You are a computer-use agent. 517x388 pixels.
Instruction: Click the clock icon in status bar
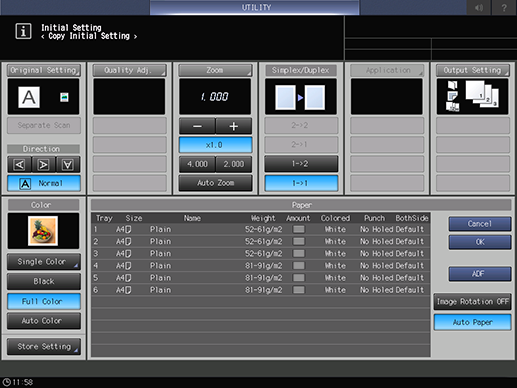[6, 382]
